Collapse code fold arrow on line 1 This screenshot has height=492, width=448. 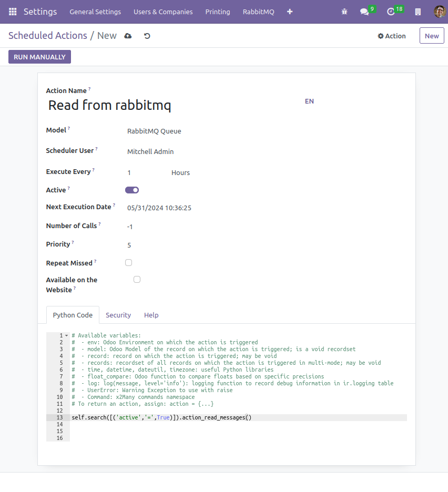(67, 335)
